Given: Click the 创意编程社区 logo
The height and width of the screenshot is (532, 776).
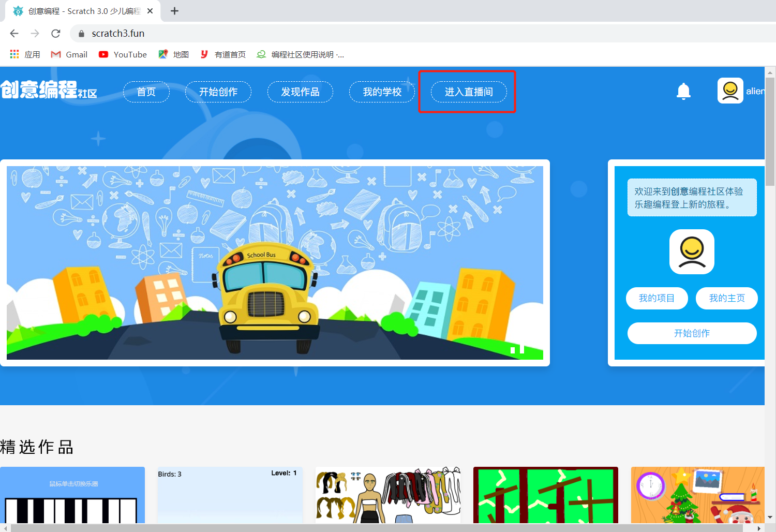Looking at the screenshot, I should click(49, 90).
